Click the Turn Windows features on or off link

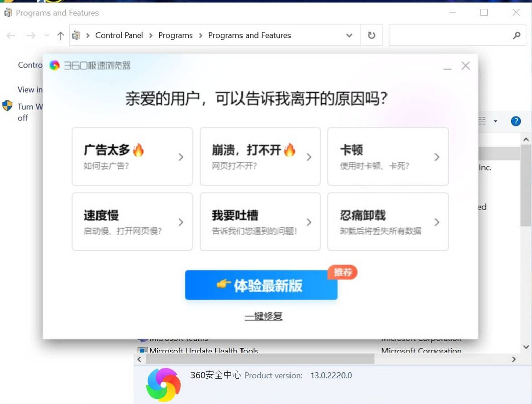(30, 112)
